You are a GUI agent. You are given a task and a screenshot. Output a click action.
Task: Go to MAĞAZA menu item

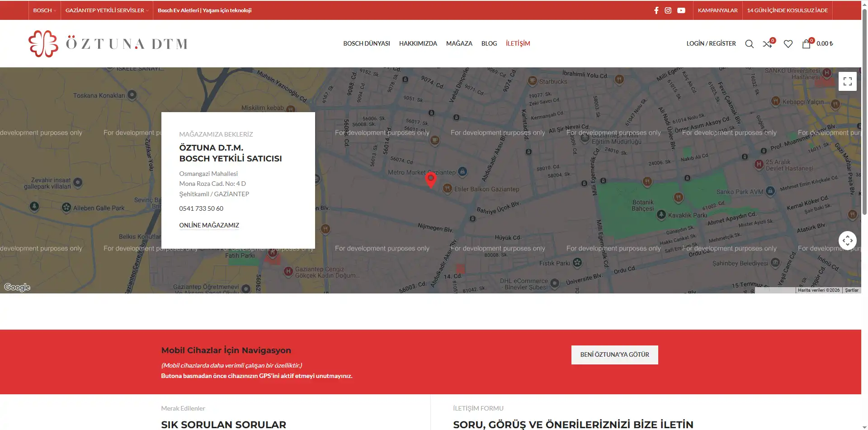click(x=459, y=43)
